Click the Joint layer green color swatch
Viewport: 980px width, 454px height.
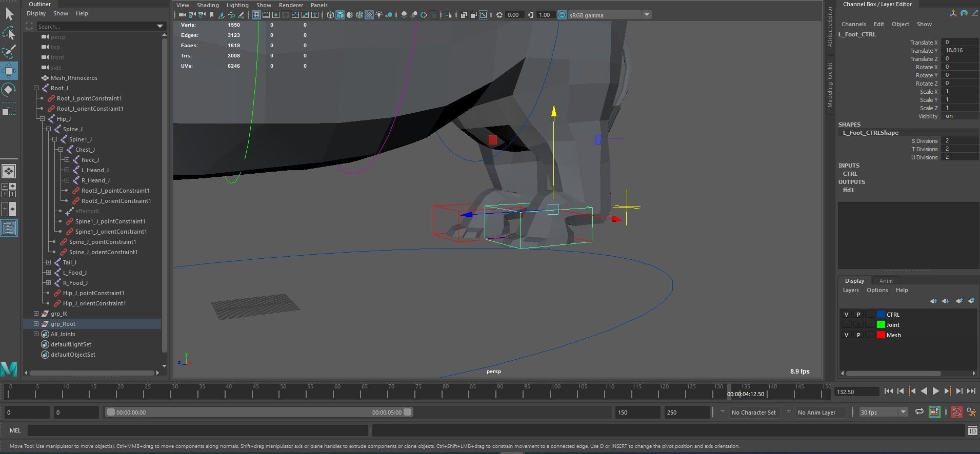click(x=881, y=325)
